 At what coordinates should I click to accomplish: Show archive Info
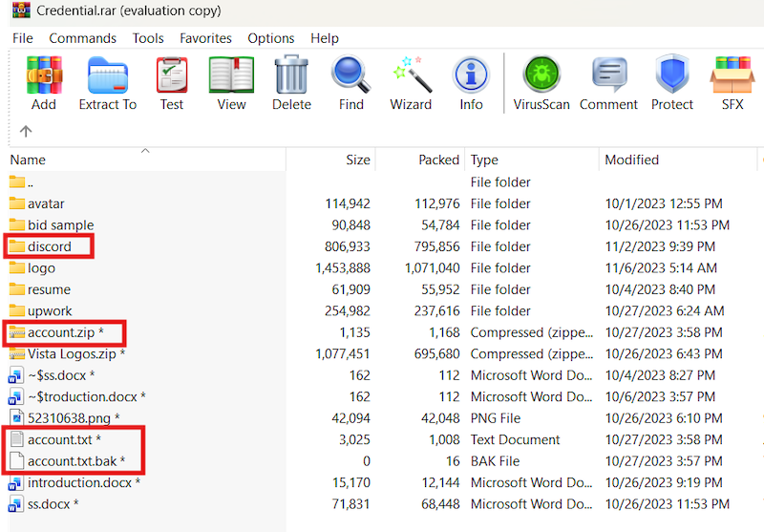471,75
